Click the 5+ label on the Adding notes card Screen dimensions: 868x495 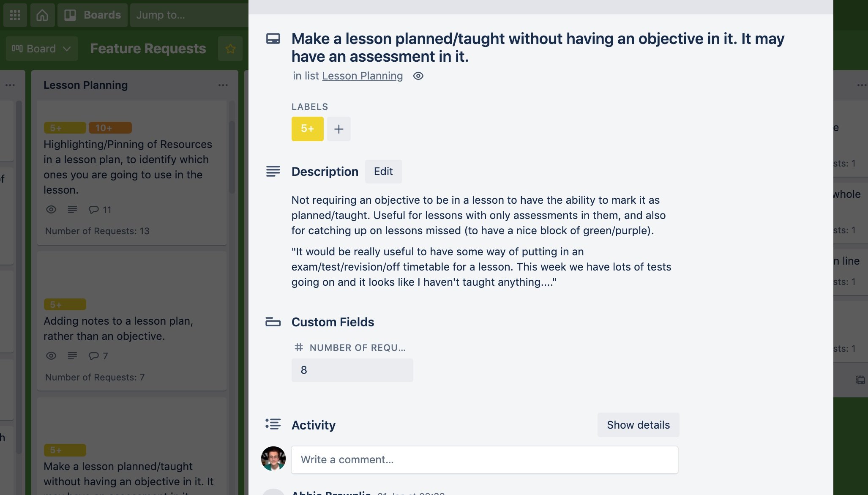click(x=65, y=304)
